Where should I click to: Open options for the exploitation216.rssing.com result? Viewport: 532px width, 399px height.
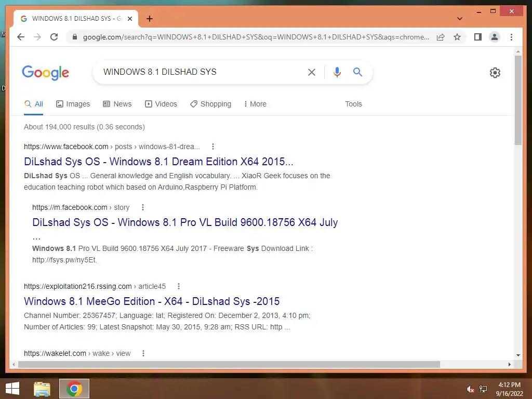(x=179, y=286)
